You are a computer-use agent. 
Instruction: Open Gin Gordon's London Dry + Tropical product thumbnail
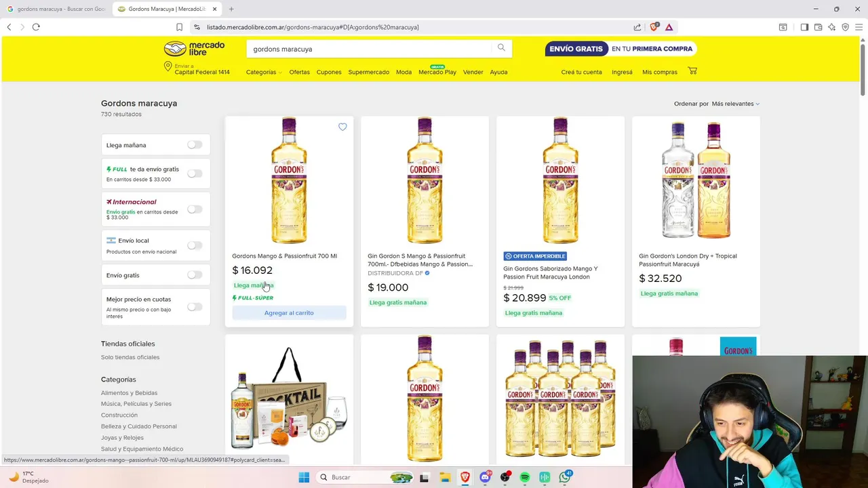point(696,180)
